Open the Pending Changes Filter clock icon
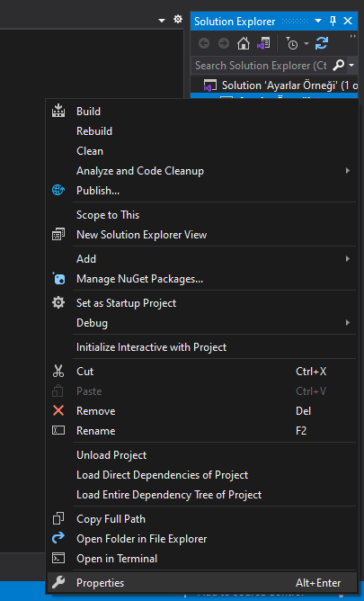The image size is (364, 601). tap(292, 43)
